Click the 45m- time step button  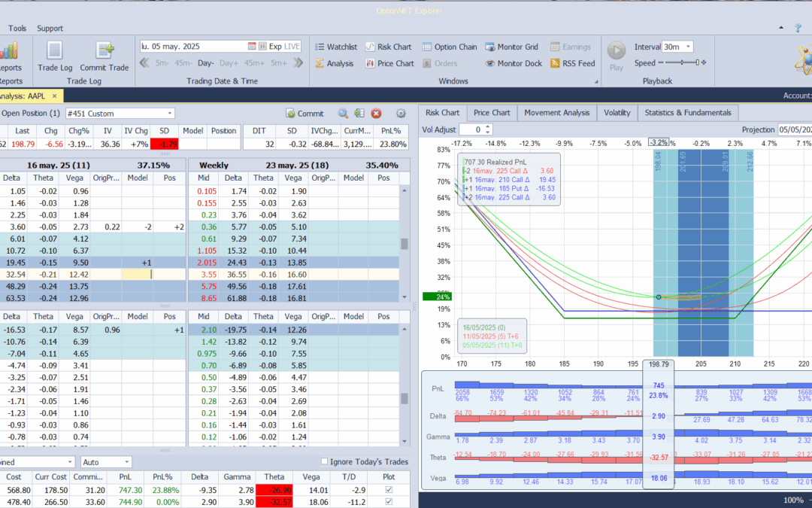point(183,63)
